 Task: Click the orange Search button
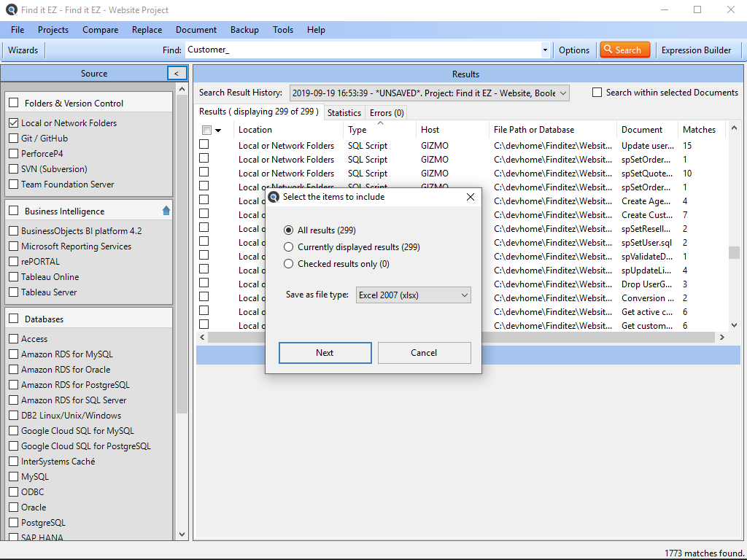[x=624, y=50]
